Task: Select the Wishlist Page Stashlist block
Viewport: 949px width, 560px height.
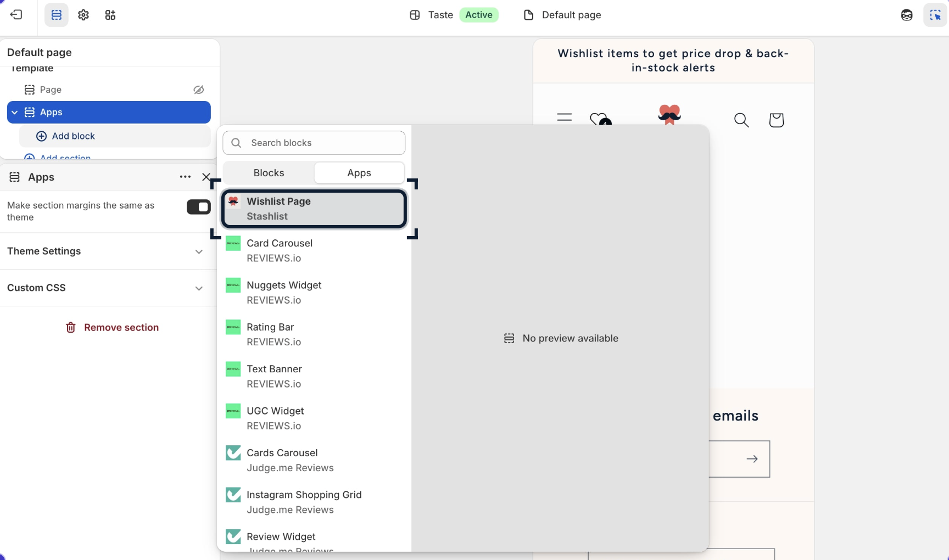Action: pyautogui.click(x=314, y=209)
